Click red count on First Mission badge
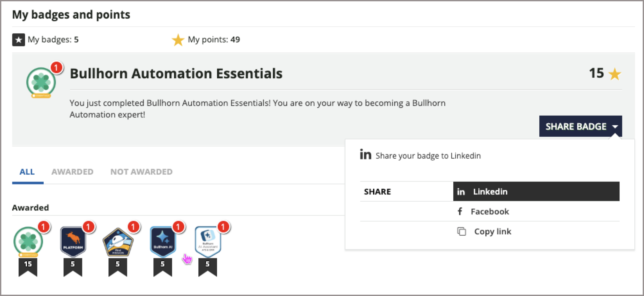This screenshot has width=644, height=296. tap(133, 227)
